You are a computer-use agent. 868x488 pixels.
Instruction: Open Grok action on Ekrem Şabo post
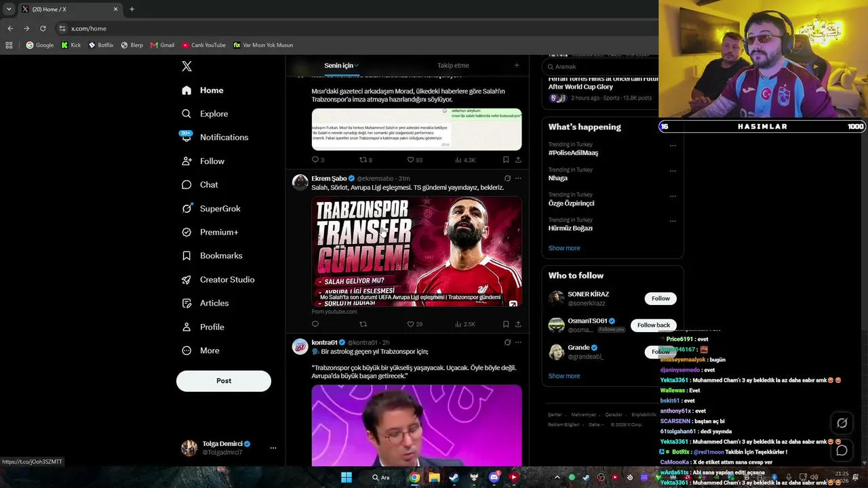pyautogui.click(x=507, y=178)
